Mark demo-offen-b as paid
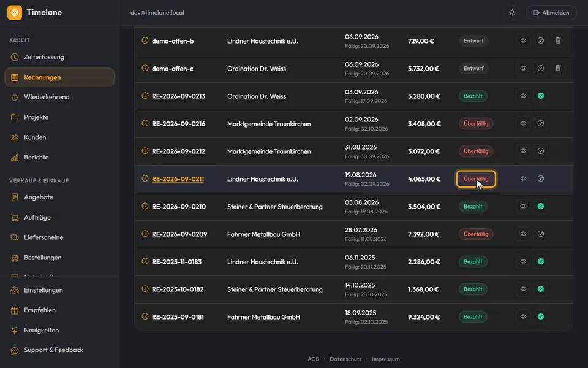This screenshot has width=588, height=368. (x=541, y=40)
